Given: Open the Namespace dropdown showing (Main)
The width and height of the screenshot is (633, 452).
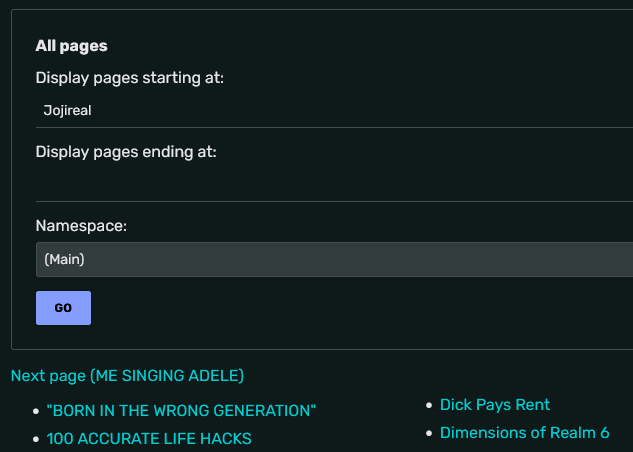Looking at the screenshot, I should pyautogui.click(x=330, y=259).
